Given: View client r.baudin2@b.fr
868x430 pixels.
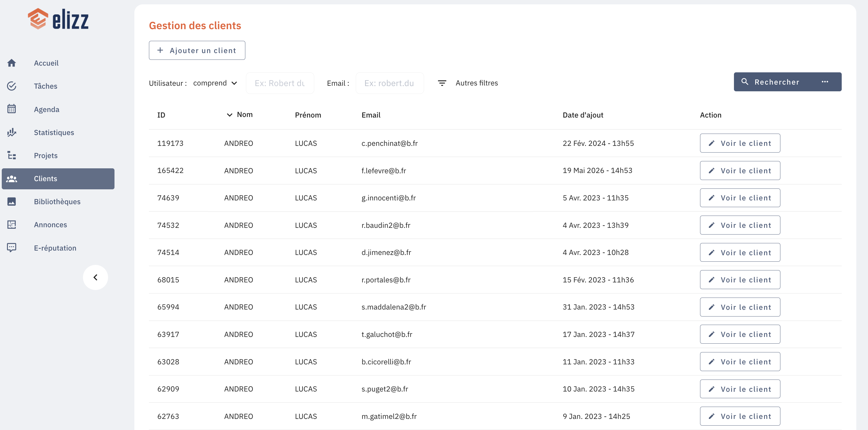Looking at the screenshot, I should pyautogui.click(x=740, y=225).
